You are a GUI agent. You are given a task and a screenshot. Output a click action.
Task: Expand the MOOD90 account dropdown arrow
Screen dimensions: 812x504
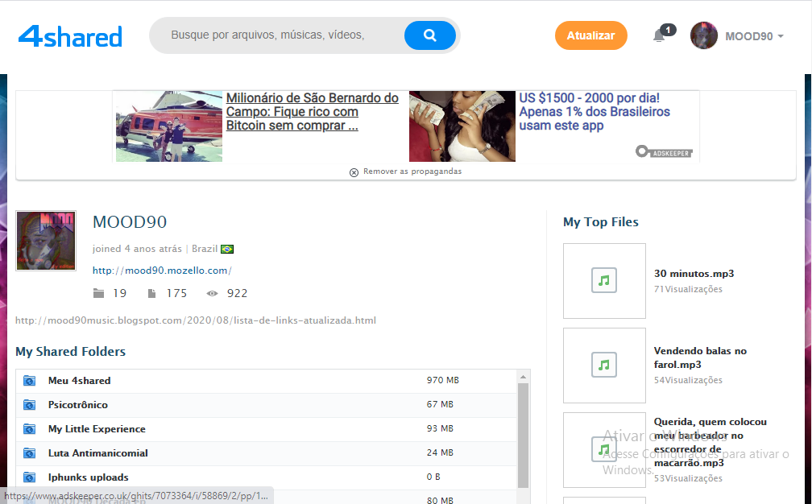coord(781,36)
